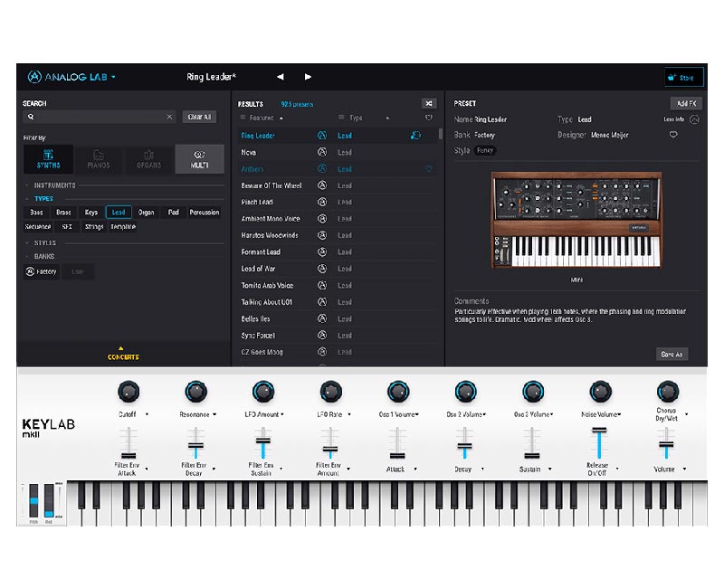Toggle the Keys type filter
Image resolution: width=724 pixels, height=588 pixels.
pyautogui.click(x=91, y=213)
